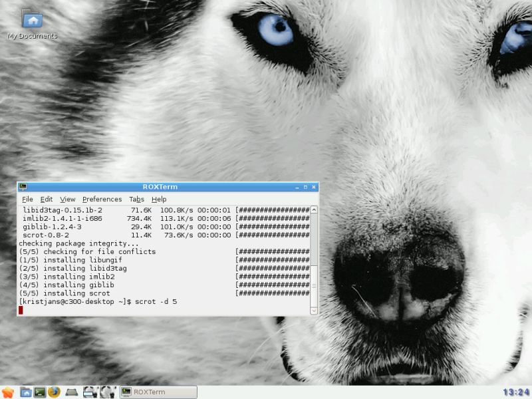The image size is (532, 399).
Task: Click the '[kristjans@c300-desktop ~]$' prompt
Action: pos(75,302)
